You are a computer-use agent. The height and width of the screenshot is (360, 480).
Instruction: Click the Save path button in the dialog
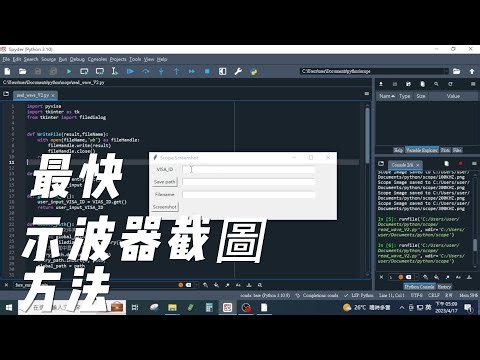pos(165,182)
